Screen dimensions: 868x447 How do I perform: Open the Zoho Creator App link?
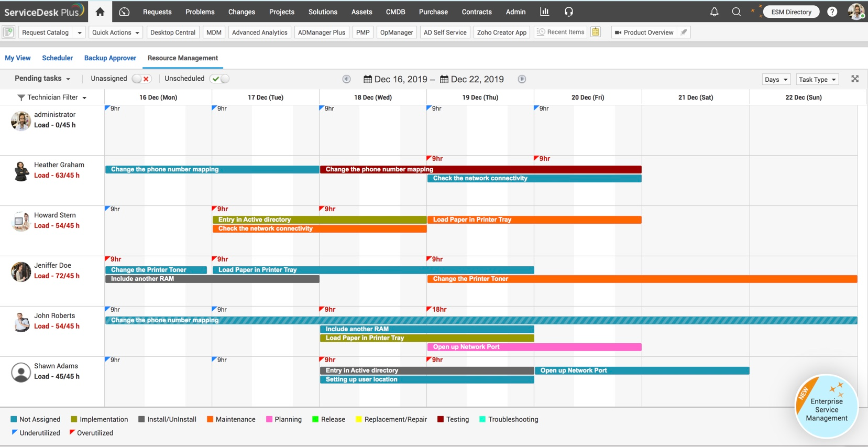pyautogui.click(x=501, y=32)
